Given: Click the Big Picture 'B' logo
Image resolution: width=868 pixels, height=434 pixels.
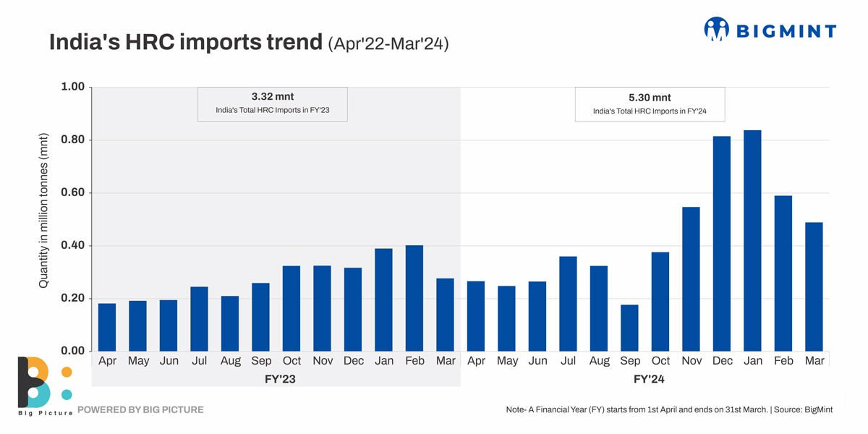Looking at the screenshot, I should click(33, 383).
